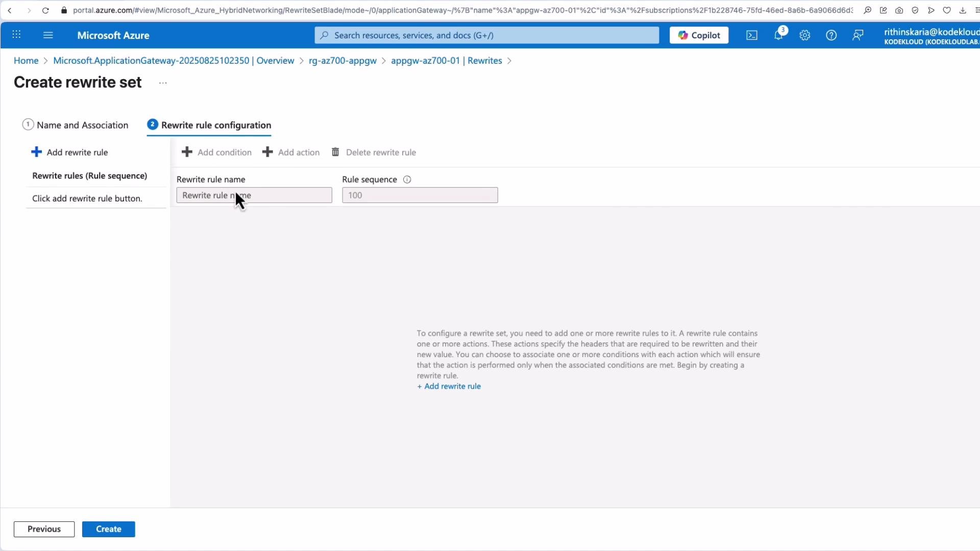
Task: Open rg-az700-appgw breadcrumb
Action: [342, 61]
